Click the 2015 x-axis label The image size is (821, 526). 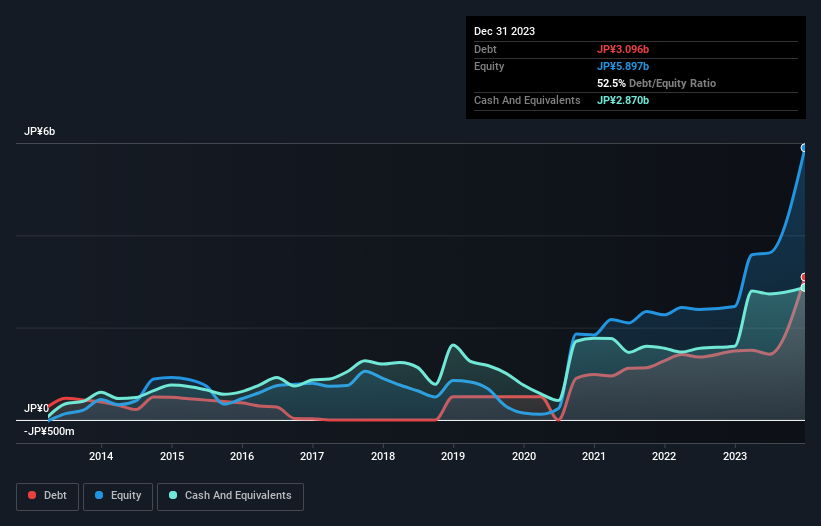[x=172, y=456]
